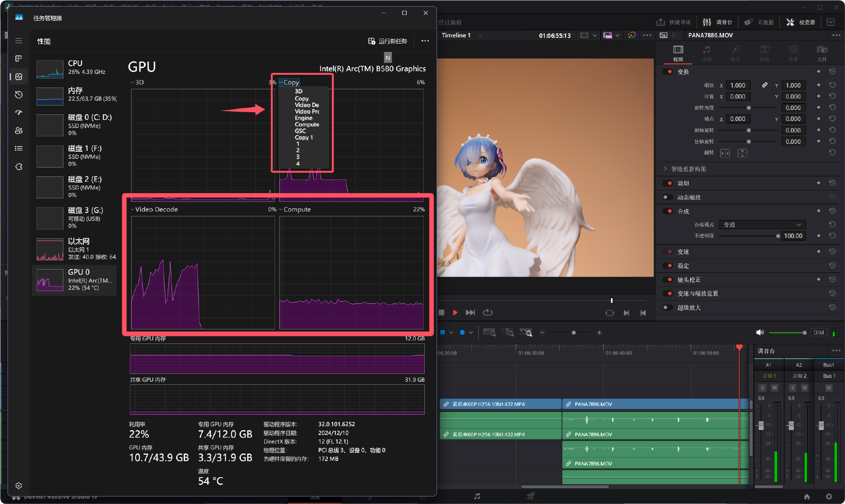Open Users page in Task Manager sidebar
This screenshot has height=504, width=845.
coord(18,131)
